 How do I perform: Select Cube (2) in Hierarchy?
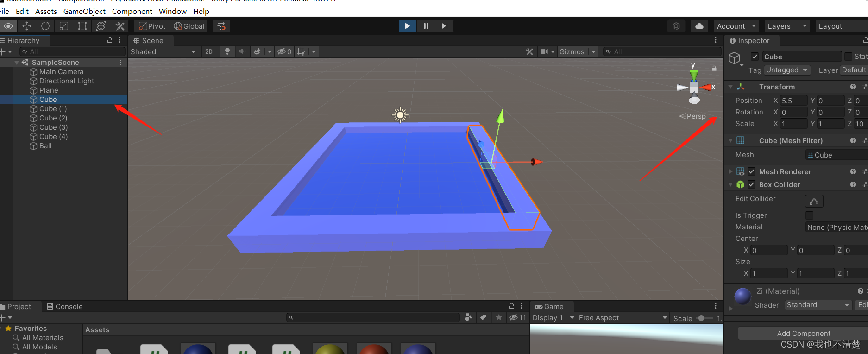click(x=53, y=118)
